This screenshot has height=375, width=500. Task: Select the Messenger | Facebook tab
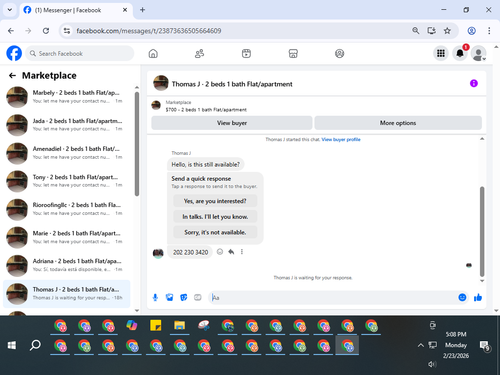[76, 10]
